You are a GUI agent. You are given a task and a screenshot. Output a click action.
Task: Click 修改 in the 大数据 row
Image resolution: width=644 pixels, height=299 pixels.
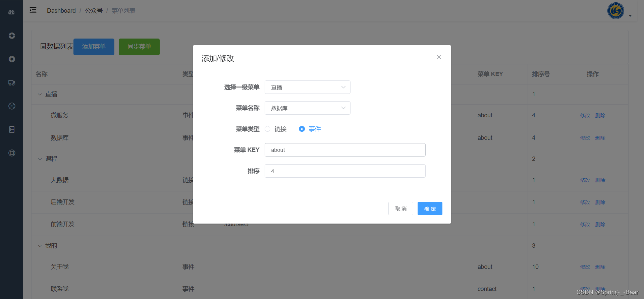585,180
